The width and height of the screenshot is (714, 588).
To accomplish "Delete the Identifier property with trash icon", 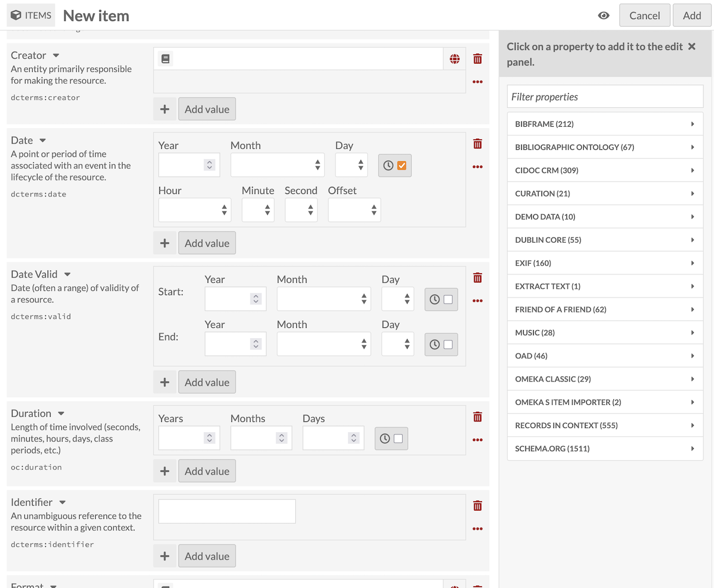I will tap(477, 506).
